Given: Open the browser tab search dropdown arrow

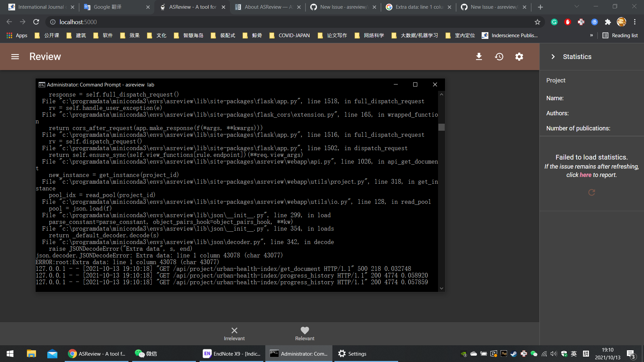Looking at the screenshot, I should [x=576, y=7].
